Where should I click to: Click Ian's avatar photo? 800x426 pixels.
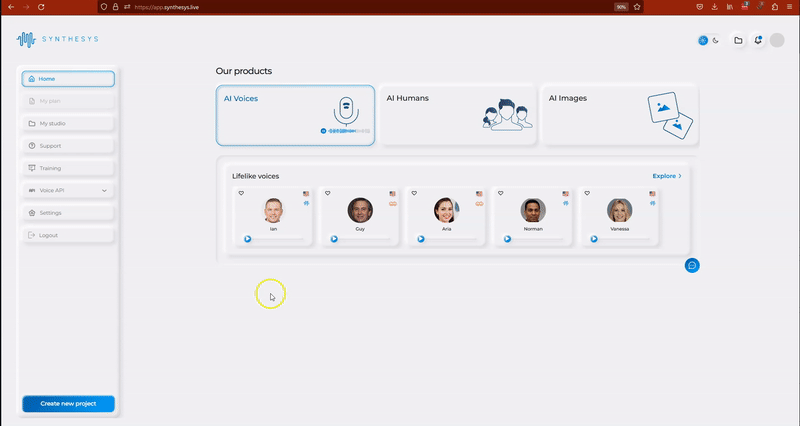(273, 210)
